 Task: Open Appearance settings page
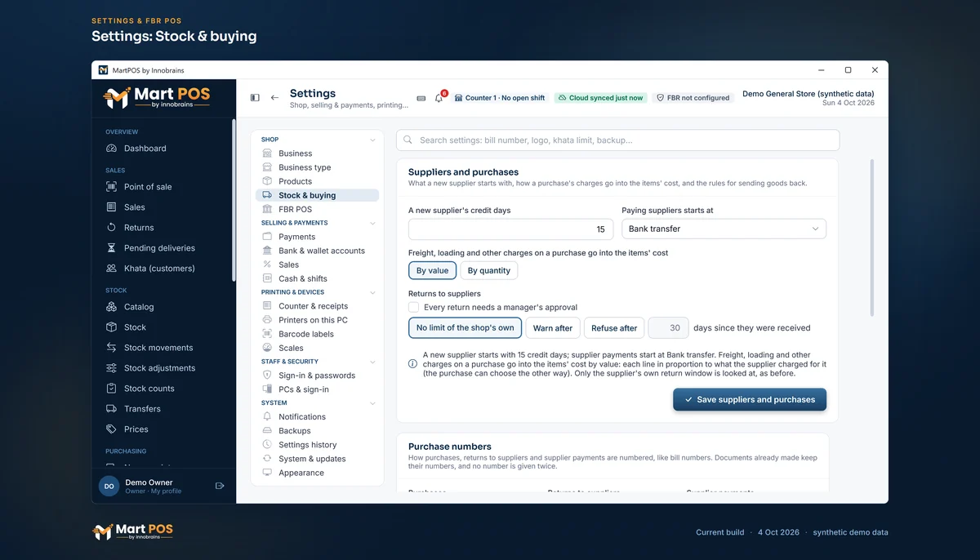click(x=317, y=473)
